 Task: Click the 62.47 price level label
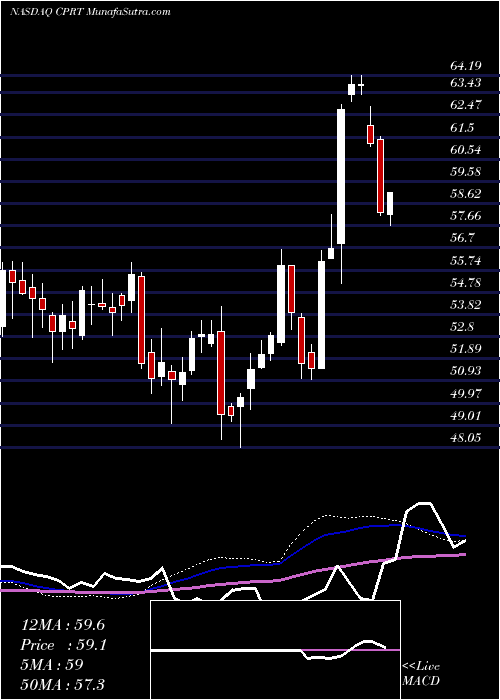click(x=466, y=105)
